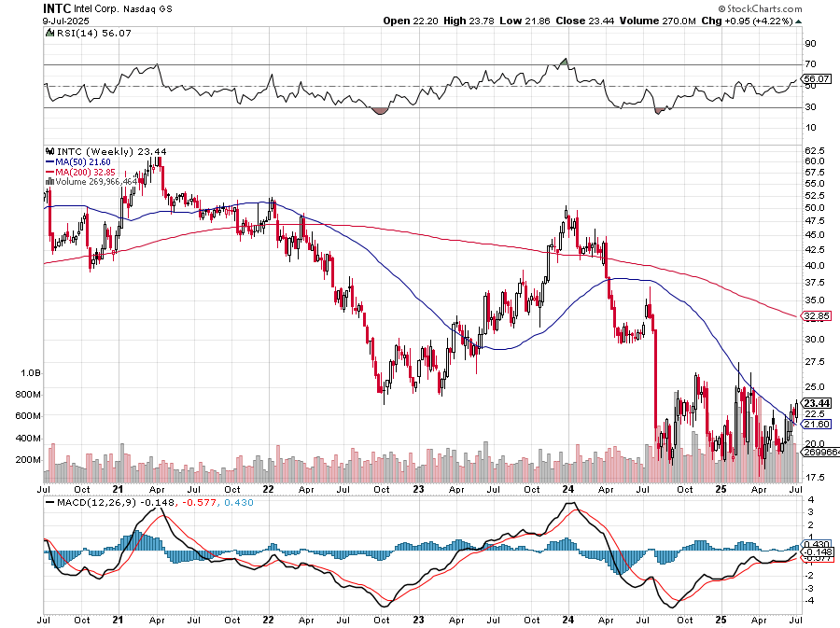Click the 1.0B volume axis label

click(31, 373)
